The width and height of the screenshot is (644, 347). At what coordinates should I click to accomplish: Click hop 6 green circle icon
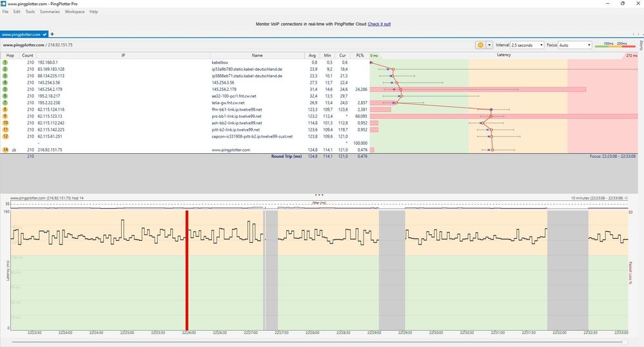(5, 96)
